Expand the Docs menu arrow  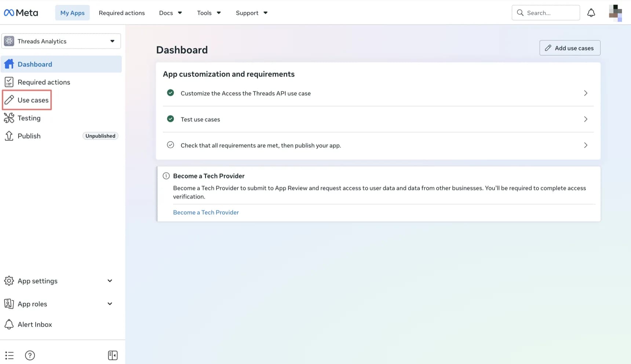pos(180,13)
